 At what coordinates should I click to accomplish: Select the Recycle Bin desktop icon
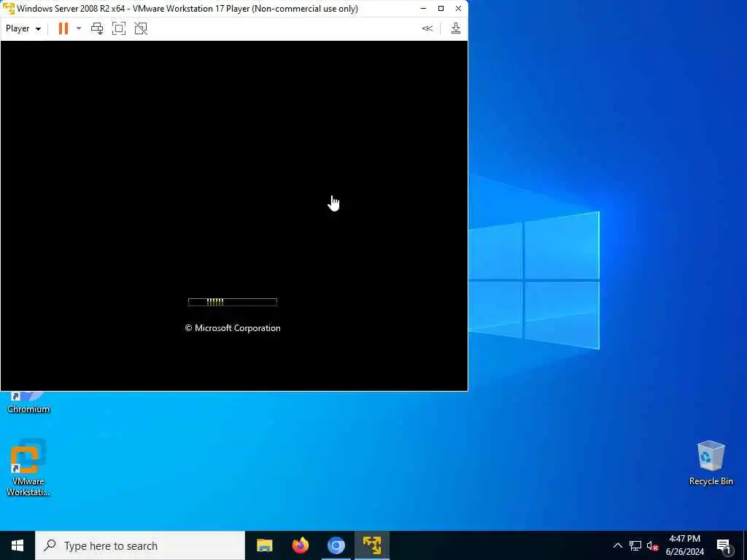[711, 463]
